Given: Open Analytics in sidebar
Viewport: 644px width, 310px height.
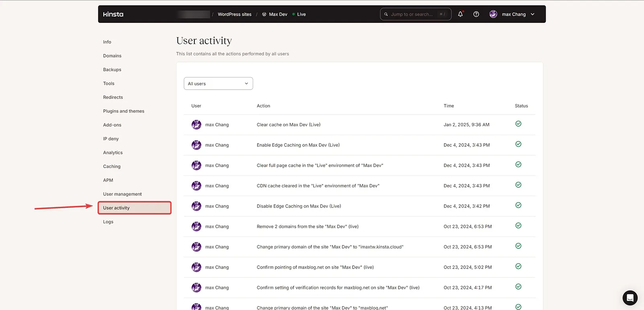Looking at the screenshot, I should tap(113, 153).
